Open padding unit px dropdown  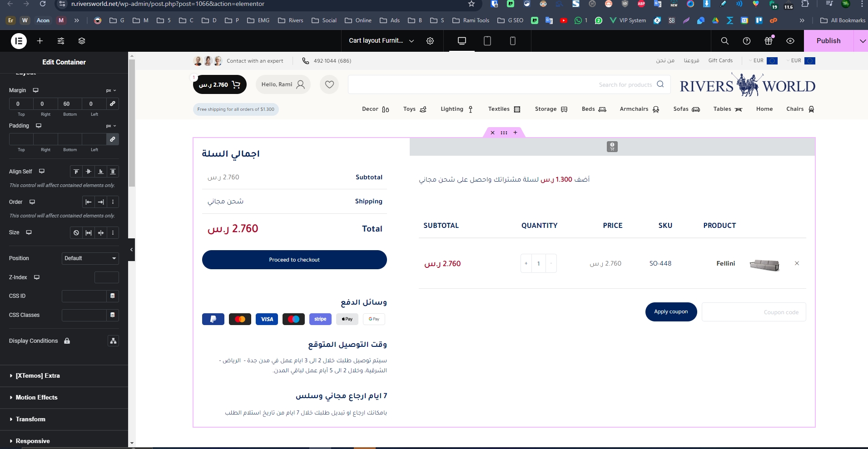click(111, 126)
